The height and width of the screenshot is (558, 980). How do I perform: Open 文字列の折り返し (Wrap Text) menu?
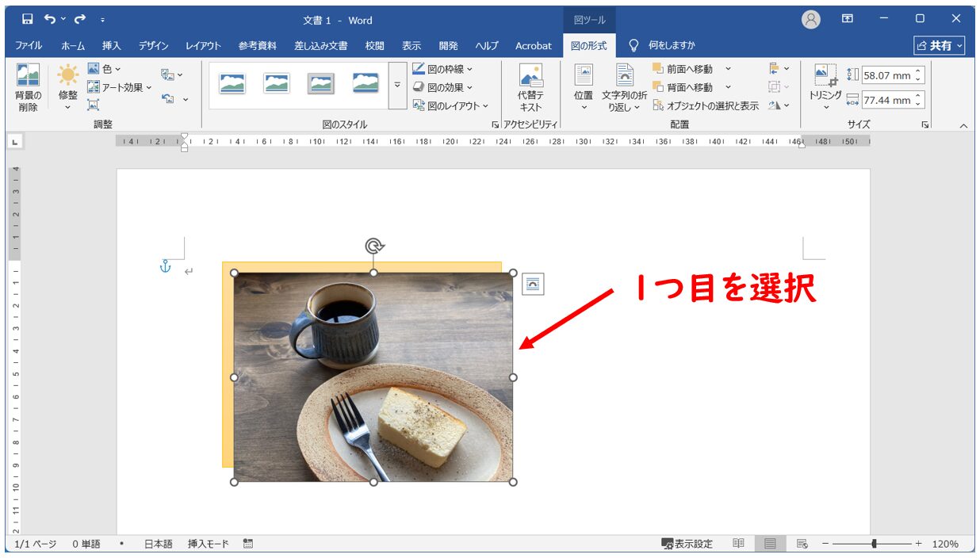pyautogui.click(x=625, y=88)
